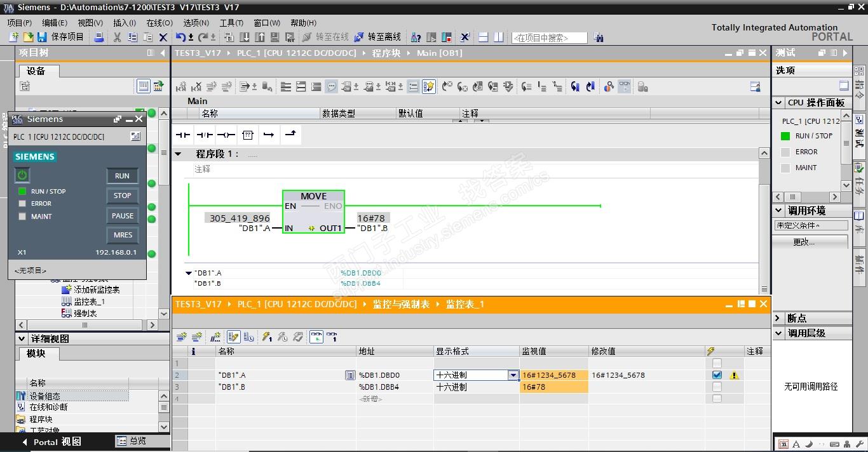This screenshot has width=868, height=452.
Task: Collapse 程序段 1 network
Action: click(179, 154)
